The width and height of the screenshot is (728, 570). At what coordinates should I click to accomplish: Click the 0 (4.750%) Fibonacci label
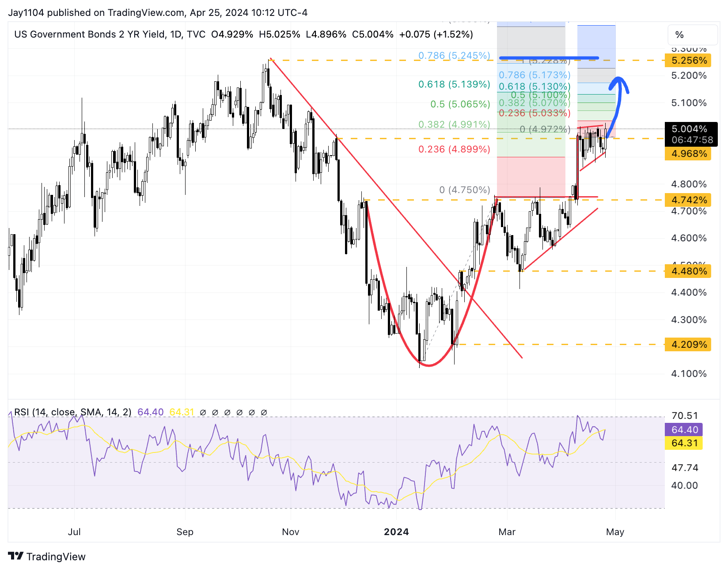coord(465,190)
